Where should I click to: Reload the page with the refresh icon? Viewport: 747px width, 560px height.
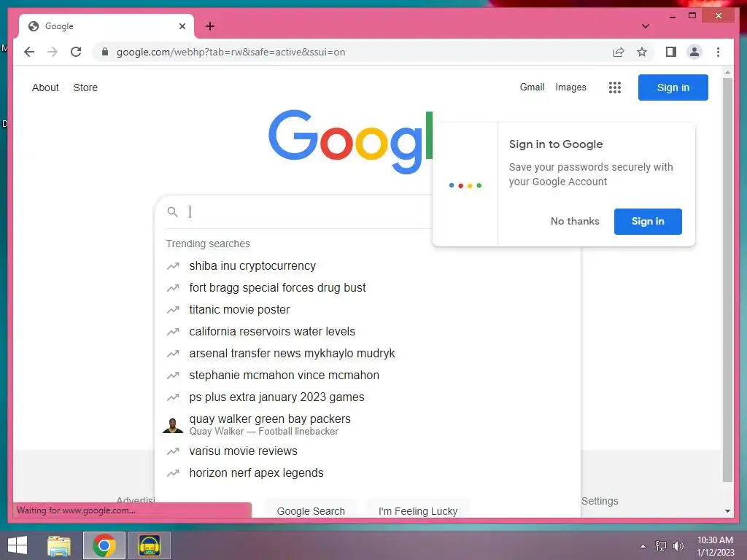[x=76, y=52]
